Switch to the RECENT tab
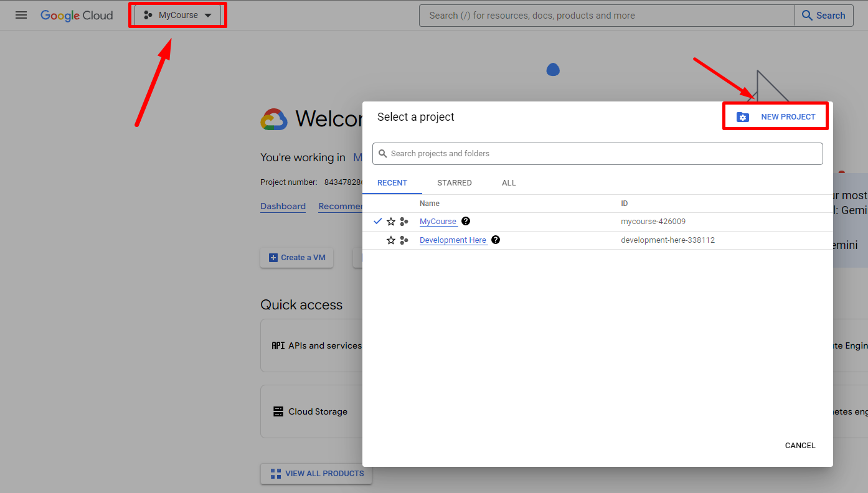868x493 pixels. pos(392,183)
